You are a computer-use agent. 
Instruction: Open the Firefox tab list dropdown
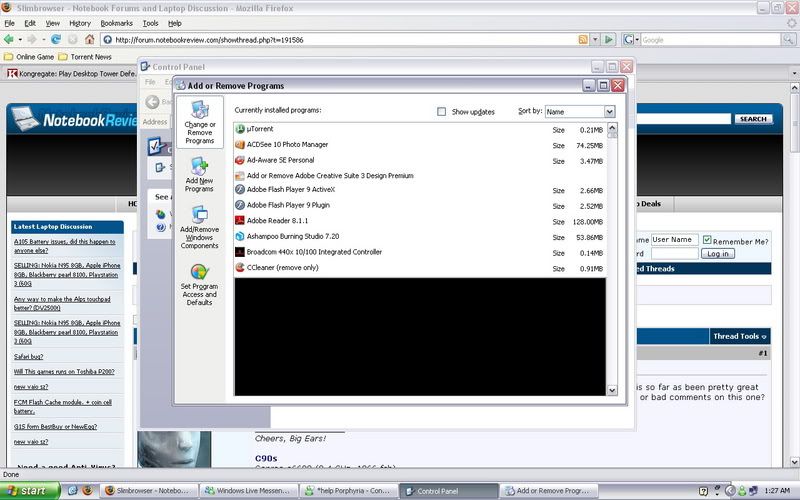pos(794,73)
